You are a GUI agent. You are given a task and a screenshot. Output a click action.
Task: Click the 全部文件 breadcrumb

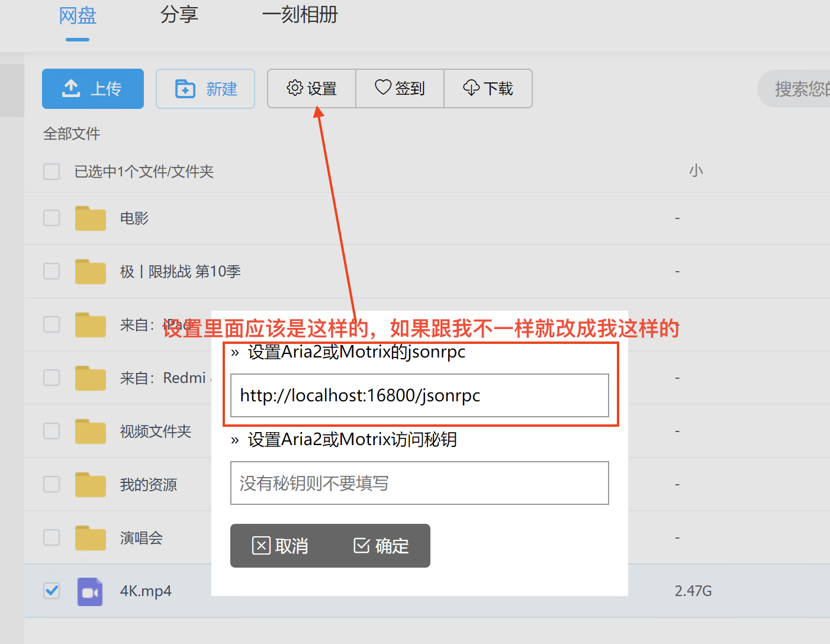pos(72,134)
